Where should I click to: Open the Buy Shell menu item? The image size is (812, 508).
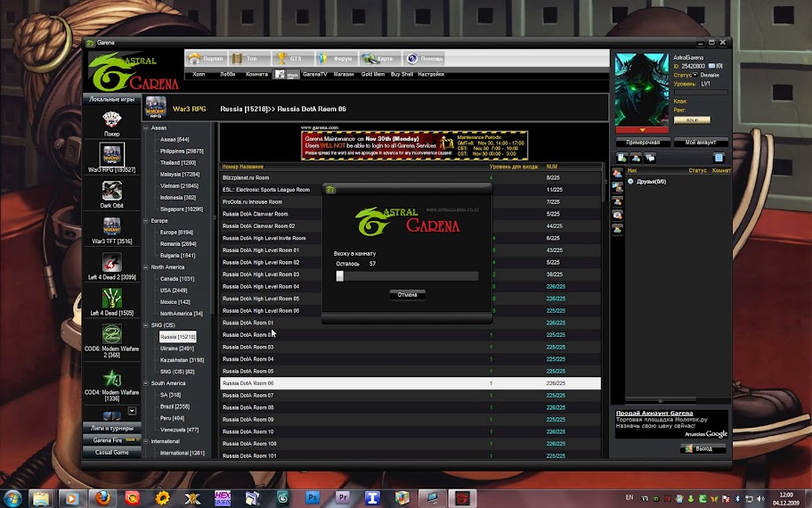click(x=402, y=75)
